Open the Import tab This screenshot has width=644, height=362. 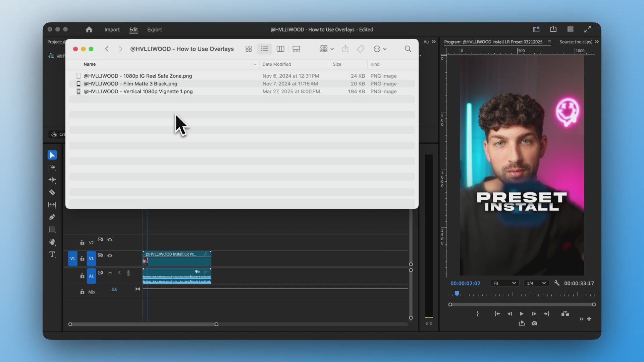coord(112,29)
